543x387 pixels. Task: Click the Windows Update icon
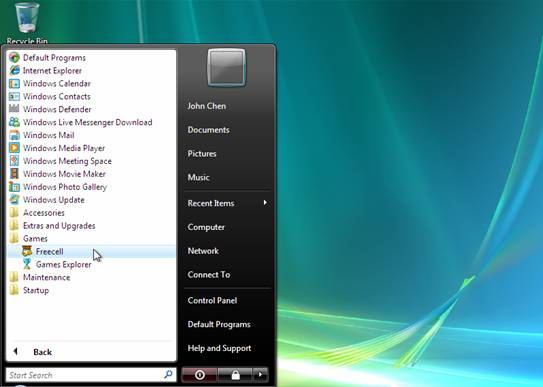pyautogui.click(x=14, y=200)
